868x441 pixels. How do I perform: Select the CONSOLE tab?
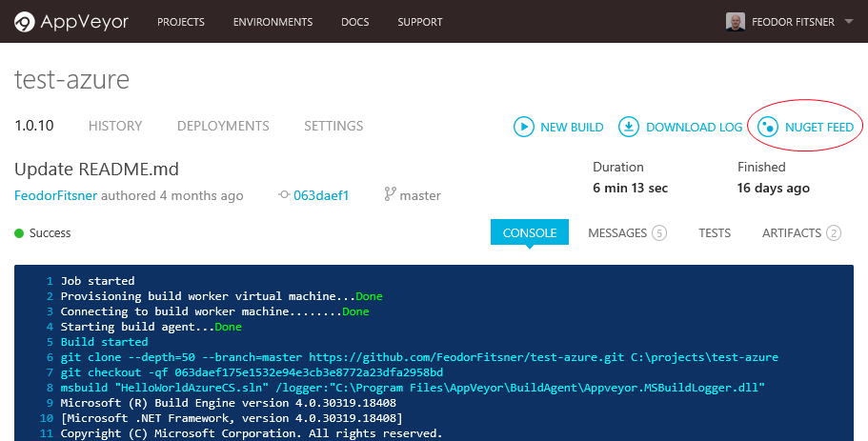tap(530, 232)
